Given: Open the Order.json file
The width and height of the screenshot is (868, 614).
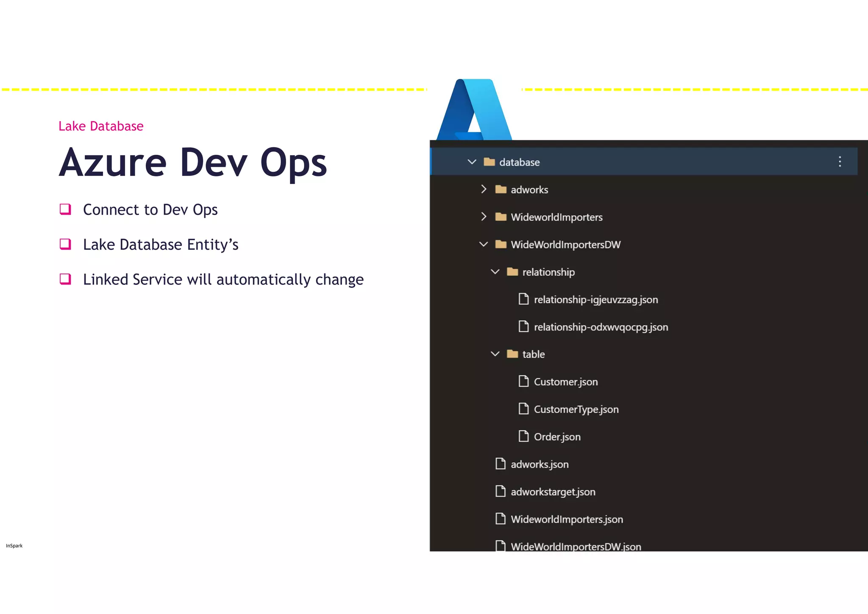Looking at the screenshot, I should click(x=557, y=437).
